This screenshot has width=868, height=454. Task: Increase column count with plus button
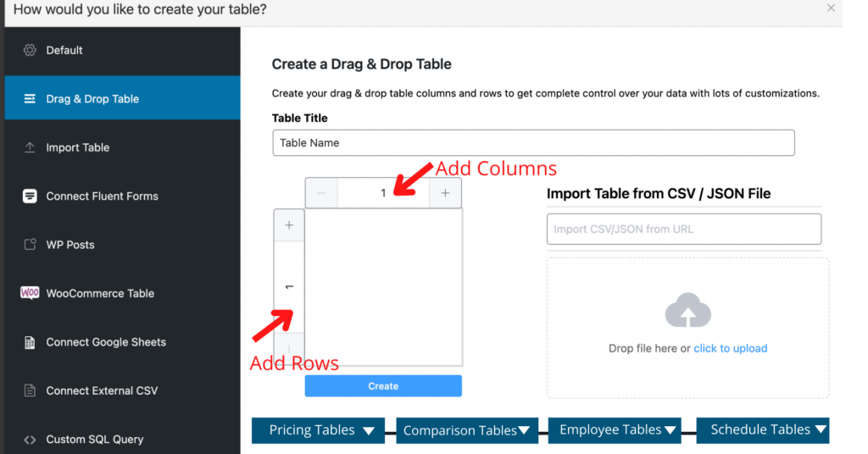coord(445,193)
